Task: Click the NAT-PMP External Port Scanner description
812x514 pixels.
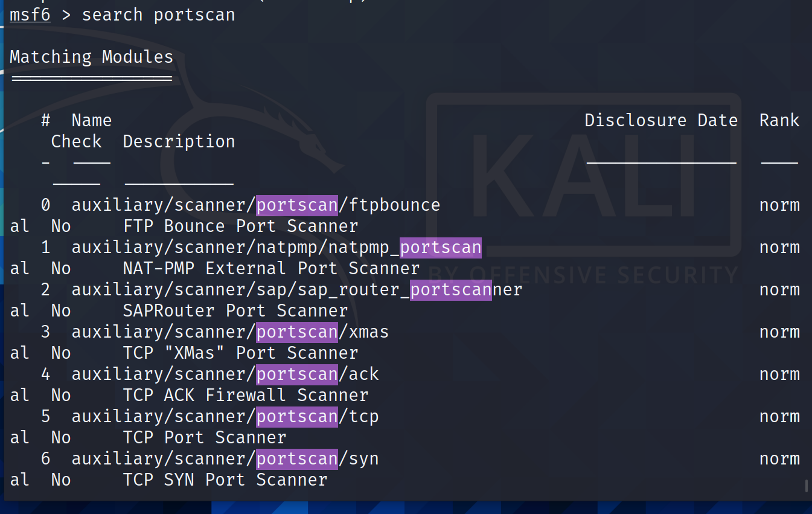Action: (x=271, y=269)
